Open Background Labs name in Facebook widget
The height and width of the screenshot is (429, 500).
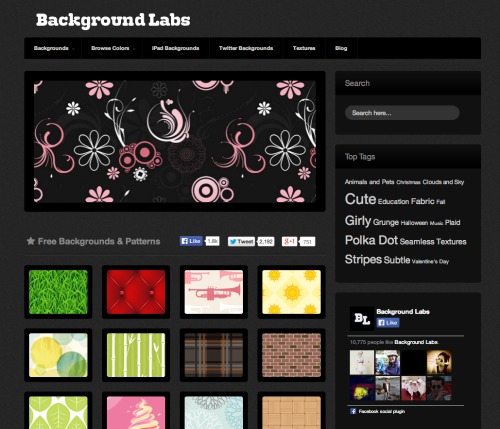403,312
